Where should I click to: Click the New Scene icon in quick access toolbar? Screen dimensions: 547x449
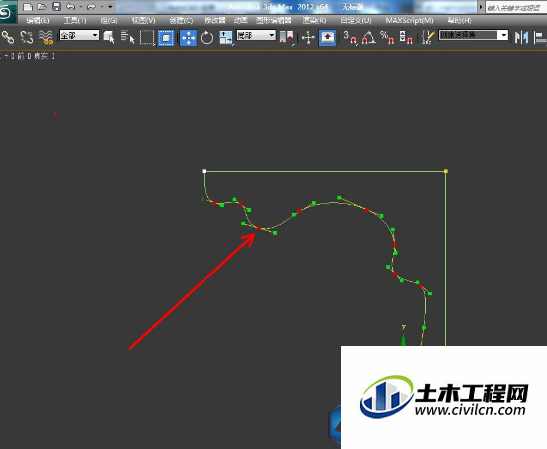coord(28,7)
